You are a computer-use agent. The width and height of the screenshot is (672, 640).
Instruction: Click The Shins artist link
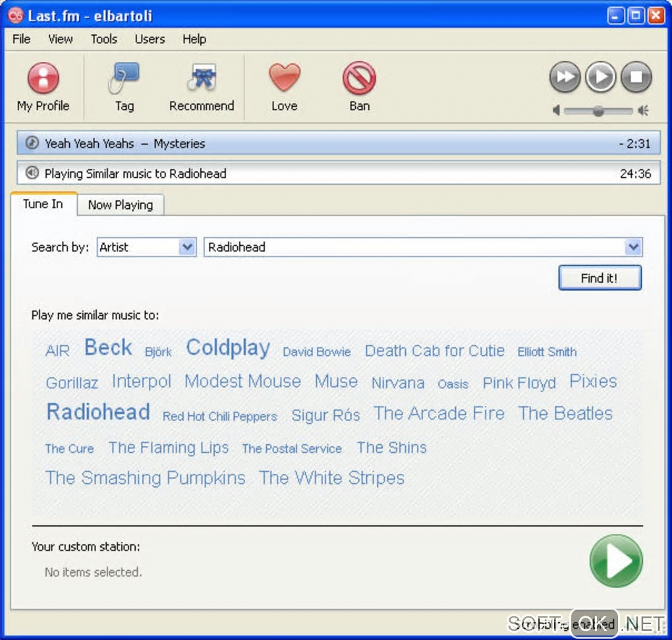[x=392, y=448]
